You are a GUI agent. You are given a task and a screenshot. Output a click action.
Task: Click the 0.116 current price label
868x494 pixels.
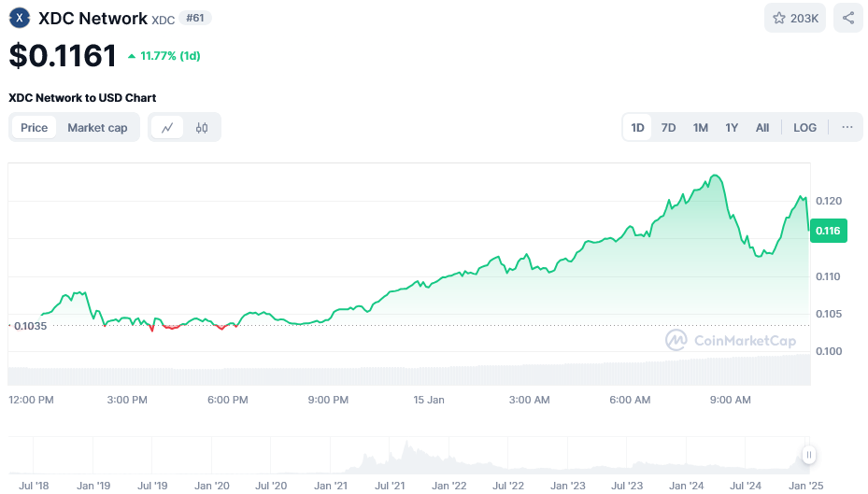[x=828, y=231]
